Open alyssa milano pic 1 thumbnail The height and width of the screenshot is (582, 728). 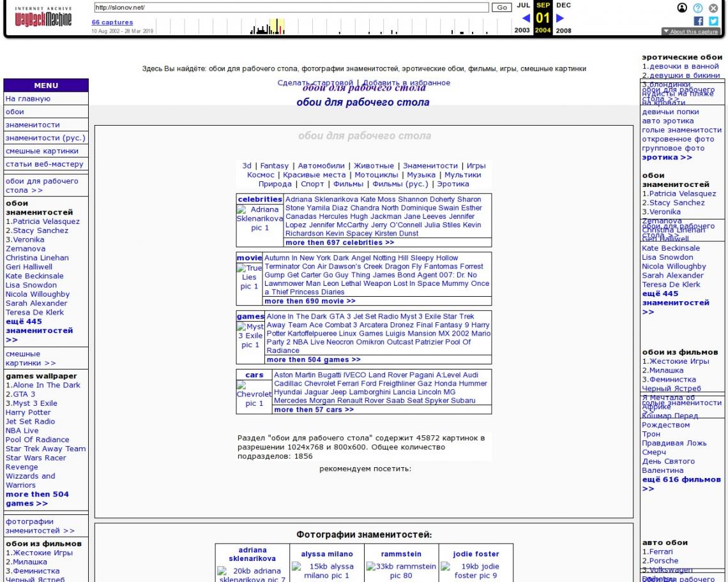[x=327, y=571]
